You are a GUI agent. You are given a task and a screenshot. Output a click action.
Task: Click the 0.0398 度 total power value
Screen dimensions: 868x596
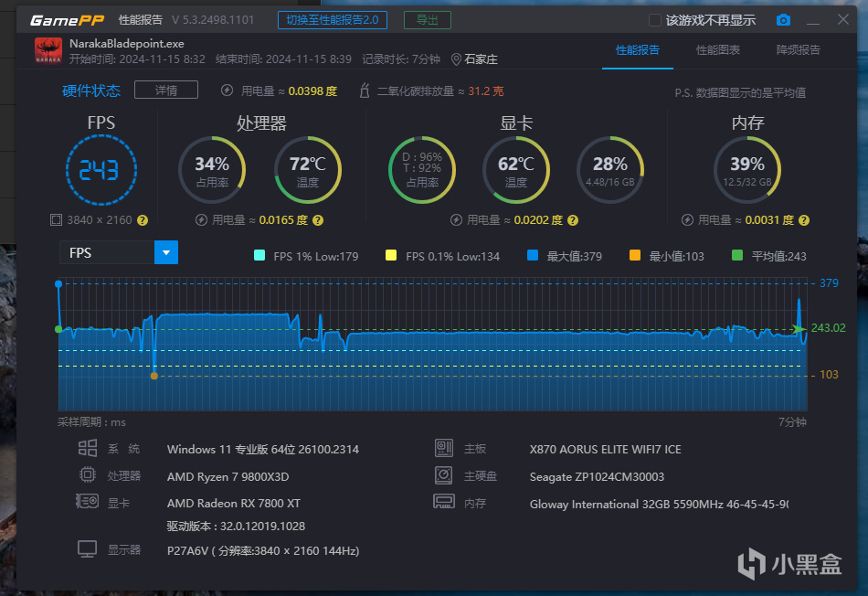[312, 90]
